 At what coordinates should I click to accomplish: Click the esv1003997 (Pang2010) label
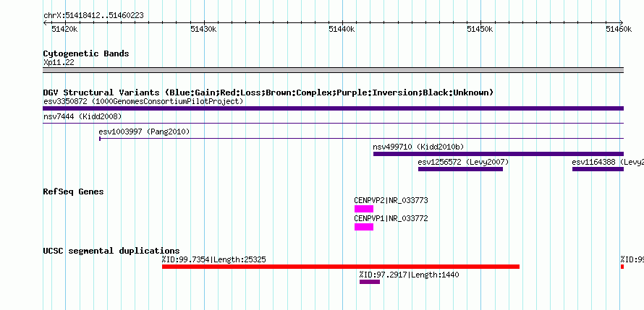pos(144,132)
